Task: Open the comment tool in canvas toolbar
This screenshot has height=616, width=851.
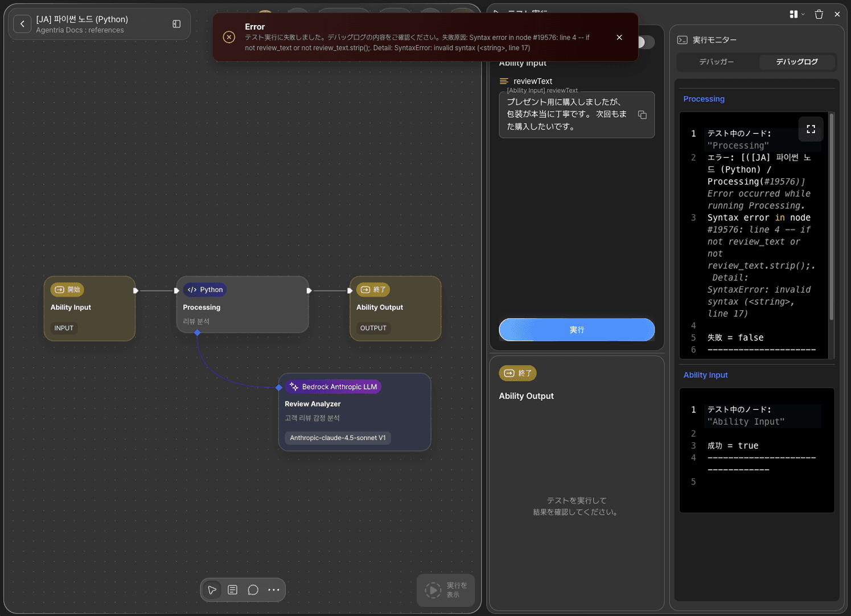Action: 253,590
